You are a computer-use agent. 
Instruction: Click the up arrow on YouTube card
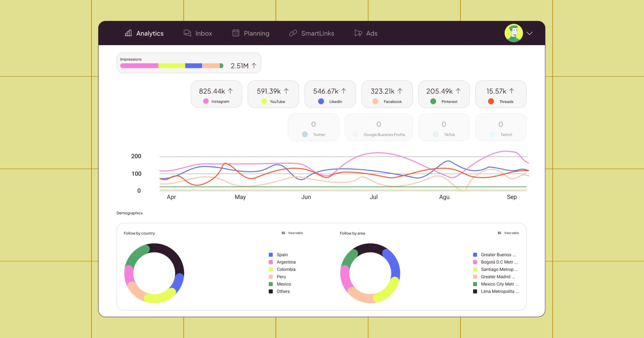(286, 91)
